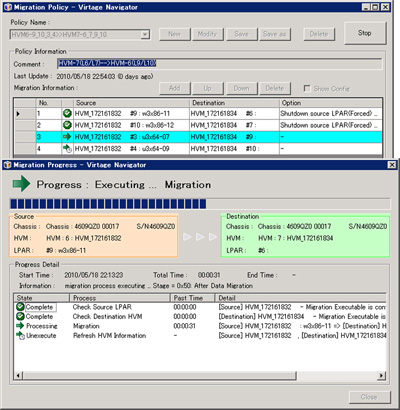
Task: Click the Migration Progress window title icon
Action: [x=8, y=165]
